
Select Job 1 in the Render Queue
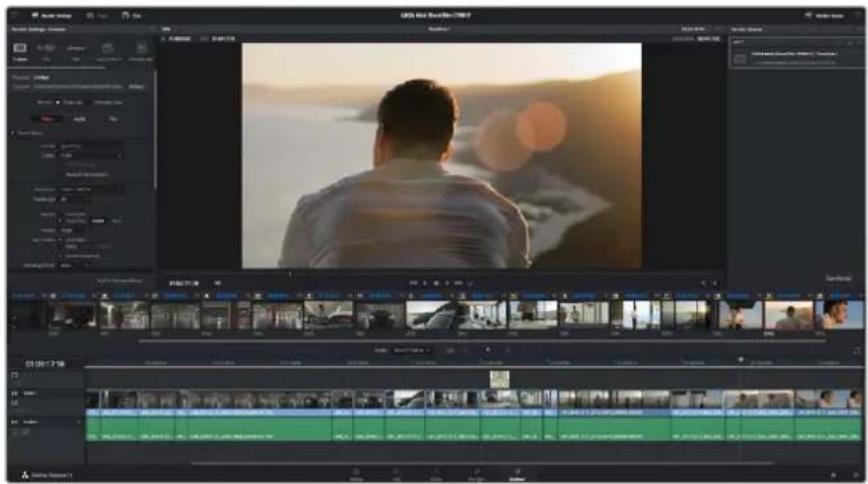click(795, 54)
